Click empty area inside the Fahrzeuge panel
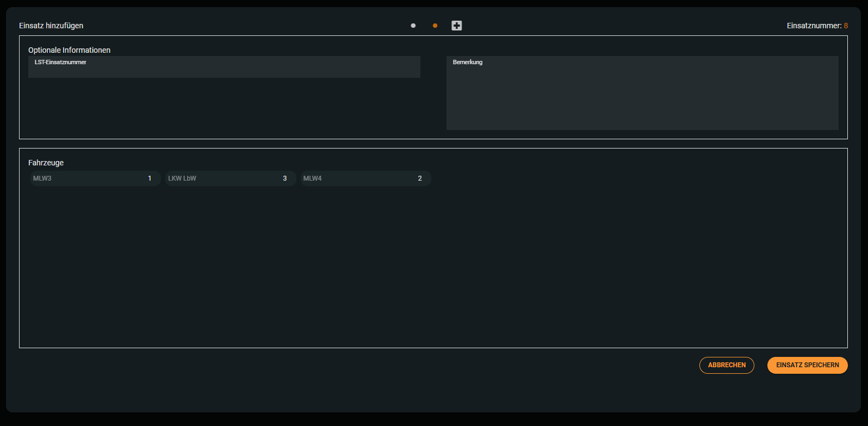868x426 pixels. pyautogui.click(x=433, y=267)
